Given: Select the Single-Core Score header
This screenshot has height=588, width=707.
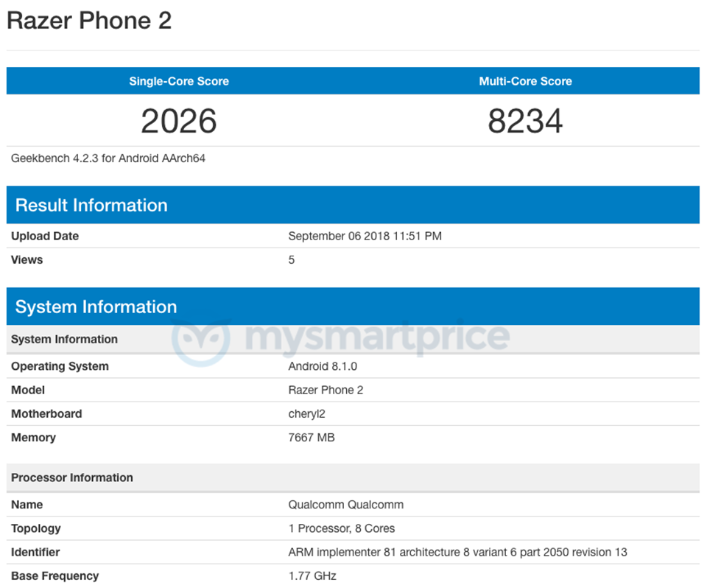Looking at the screenshot, I should coord(178,81).
